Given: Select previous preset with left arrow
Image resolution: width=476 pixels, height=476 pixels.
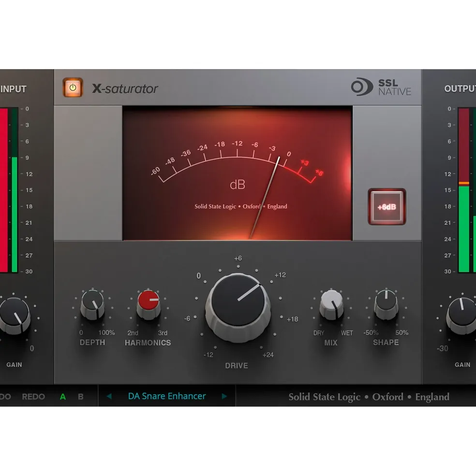Looking at the screenshot, I should tap(109, 396).
